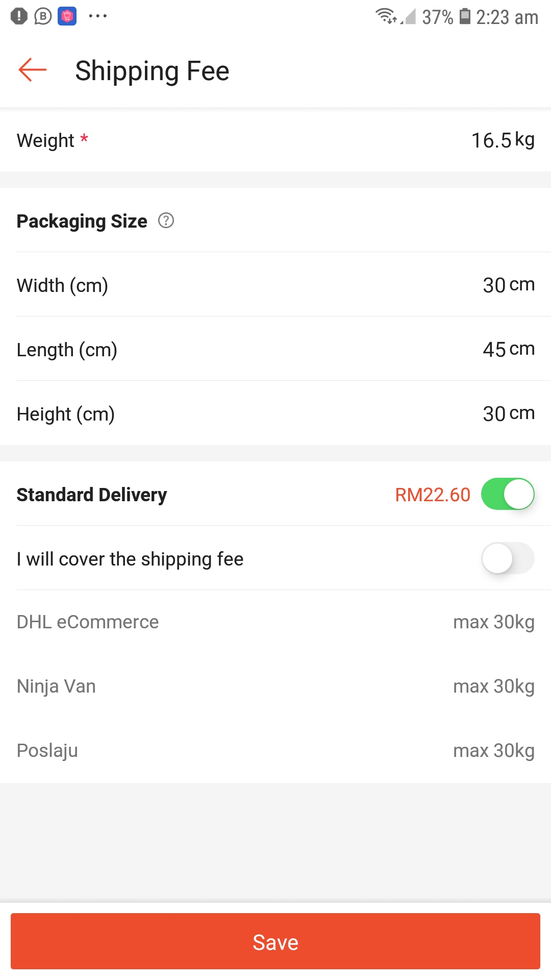This screenshot has width=551, height=980.
Task: Tap the circled B notification icon
Action: [43, 16]
